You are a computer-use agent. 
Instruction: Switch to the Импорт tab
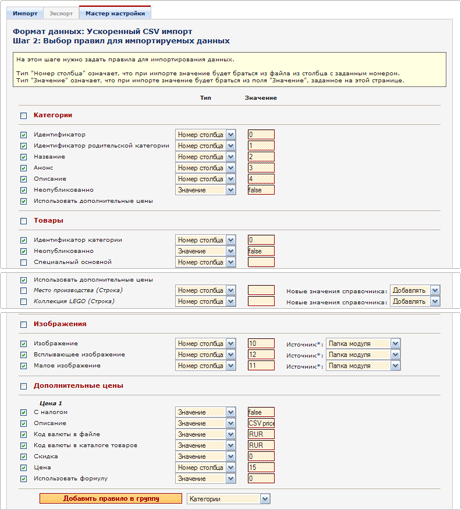(x=25, y=14)
